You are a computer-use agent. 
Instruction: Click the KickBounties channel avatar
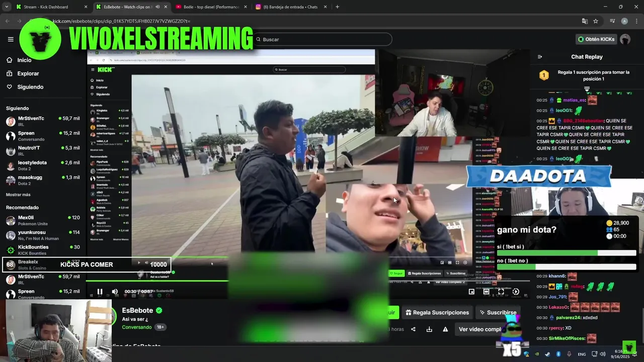click(x=11, y=250)
